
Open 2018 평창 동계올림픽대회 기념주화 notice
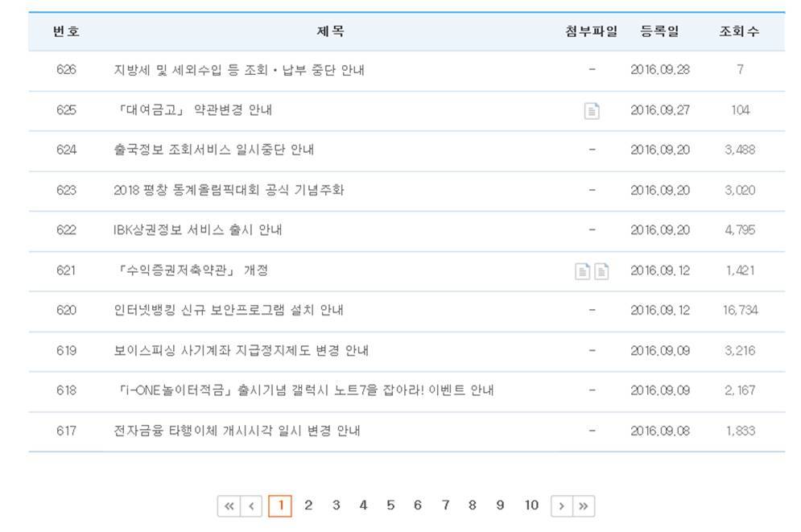(x=229, y=190)
